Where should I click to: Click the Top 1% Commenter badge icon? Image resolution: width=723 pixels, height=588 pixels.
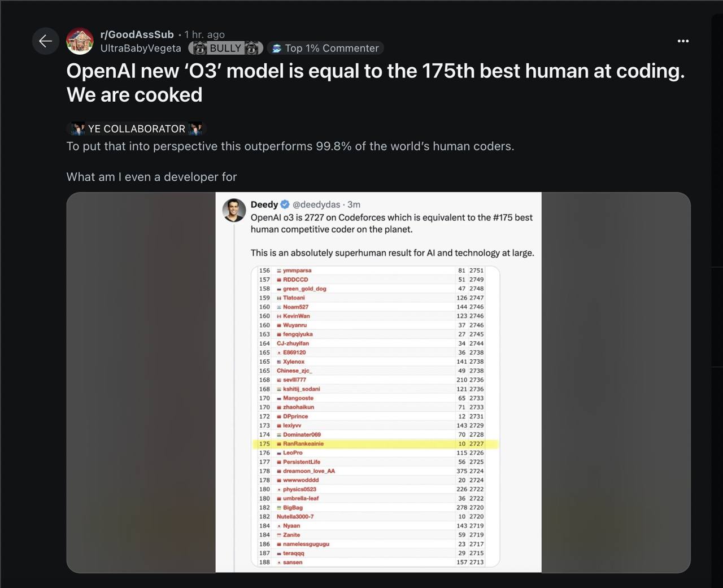277,49
